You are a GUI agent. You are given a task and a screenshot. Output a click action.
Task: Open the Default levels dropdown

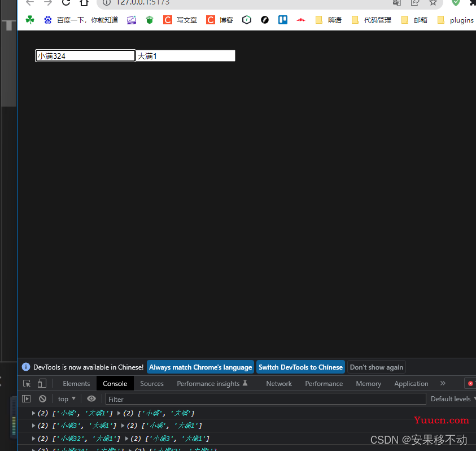[x=453, y=399]
